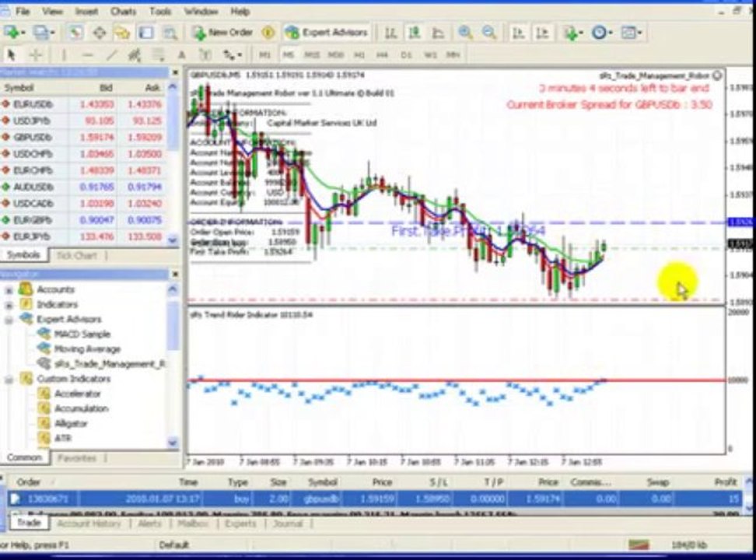Viewport: 756px width, 560px height.
Task: Open the Templates icon
Action: click(631, 33)
